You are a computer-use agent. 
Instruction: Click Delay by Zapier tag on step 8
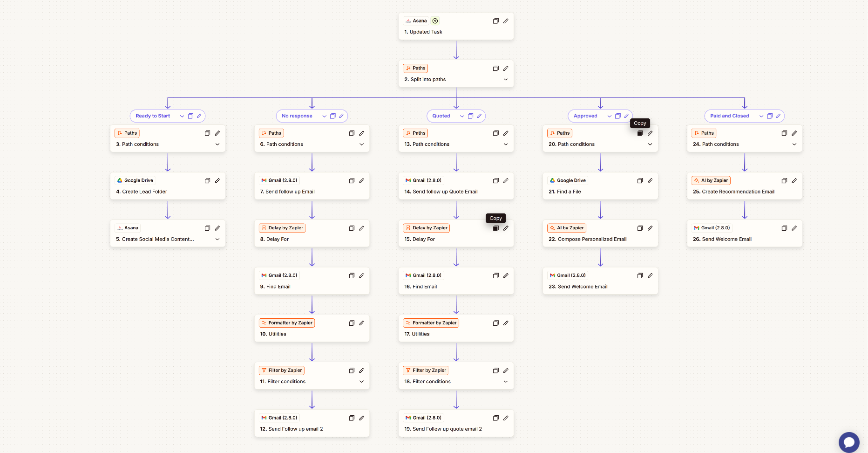tap(282, 228)
